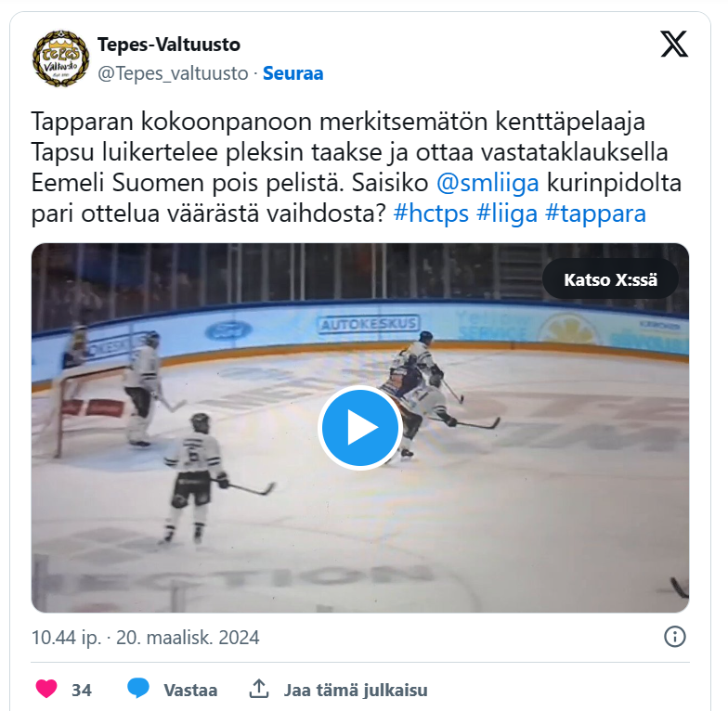Click the X logo icon
Screen dimensions: 728x711
tap(674, 45)
